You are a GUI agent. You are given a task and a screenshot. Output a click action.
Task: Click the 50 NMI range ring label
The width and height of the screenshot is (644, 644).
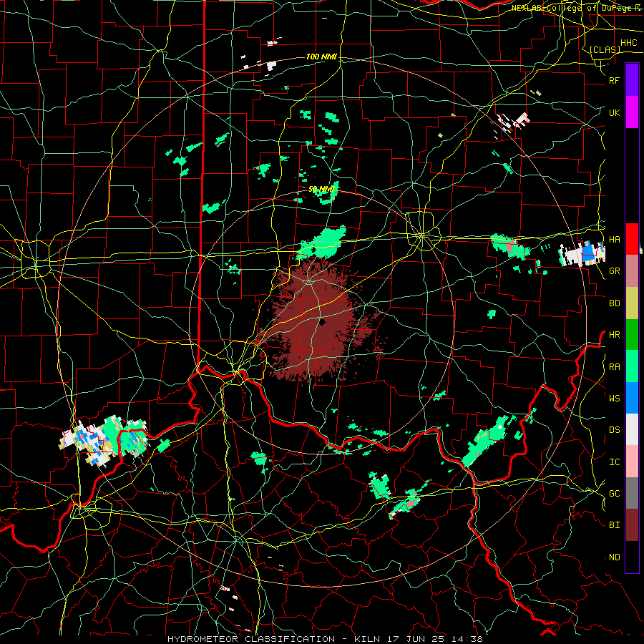321,189
